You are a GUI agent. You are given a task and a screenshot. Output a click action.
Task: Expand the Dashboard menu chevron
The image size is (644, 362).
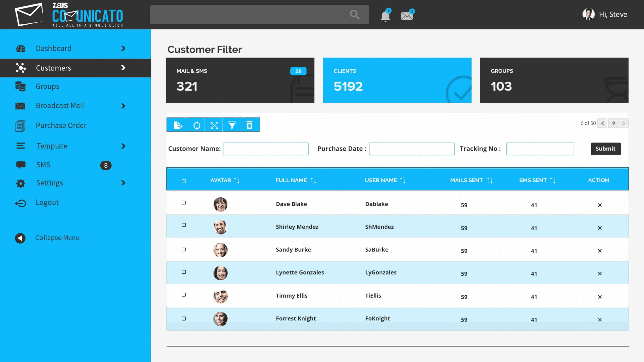pos(123,48)
